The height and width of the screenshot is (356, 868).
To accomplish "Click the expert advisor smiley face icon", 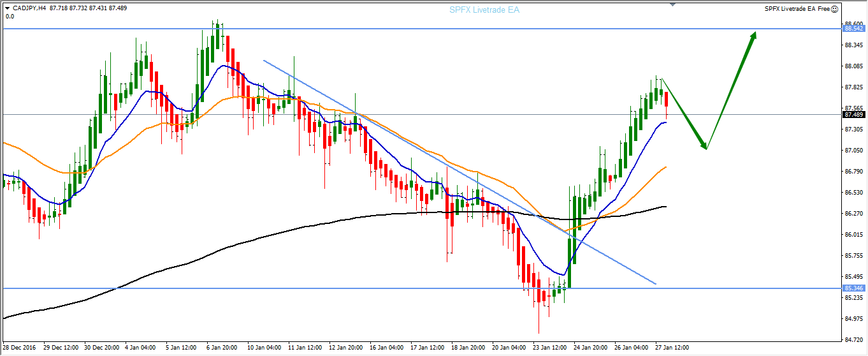I will [835, 9].
